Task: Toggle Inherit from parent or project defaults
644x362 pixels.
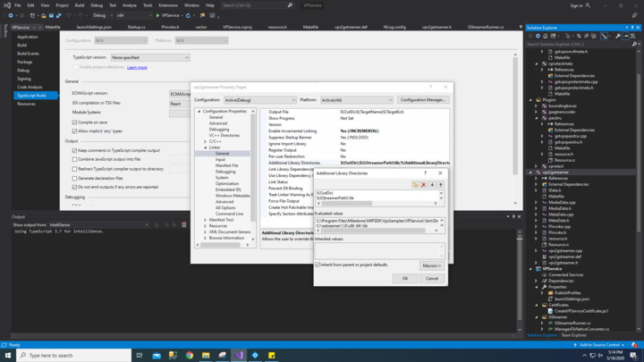Action: [318, 265]
